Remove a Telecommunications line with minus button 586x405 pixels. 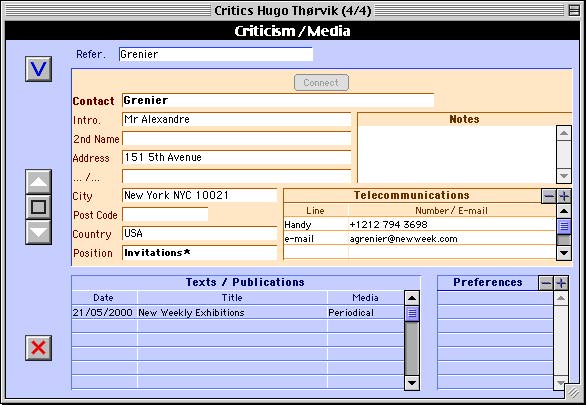click(549, 196)
